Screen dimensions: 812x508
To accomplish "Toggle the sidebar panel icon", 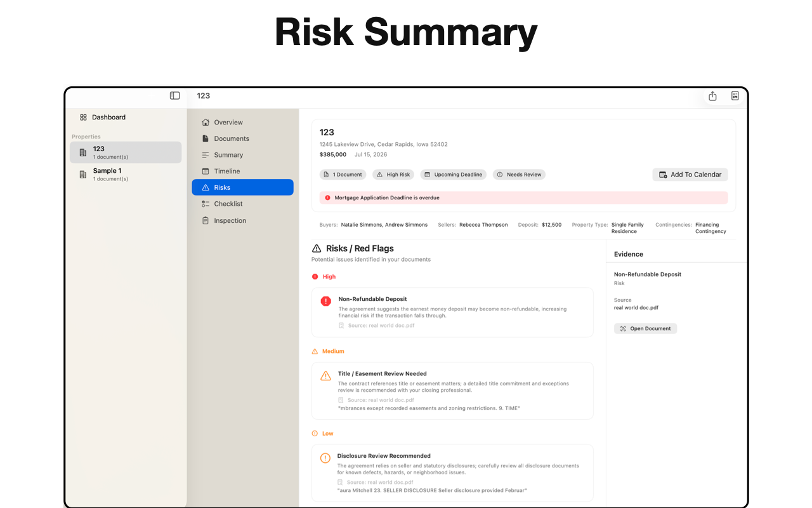I will [x=175, y=96].
